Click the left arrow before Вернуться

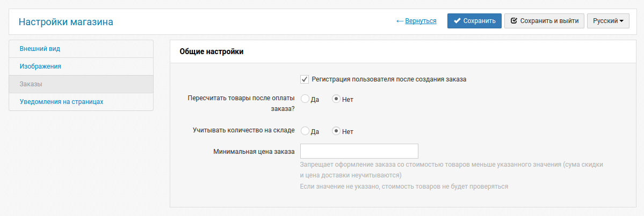(x=400, y=21)
